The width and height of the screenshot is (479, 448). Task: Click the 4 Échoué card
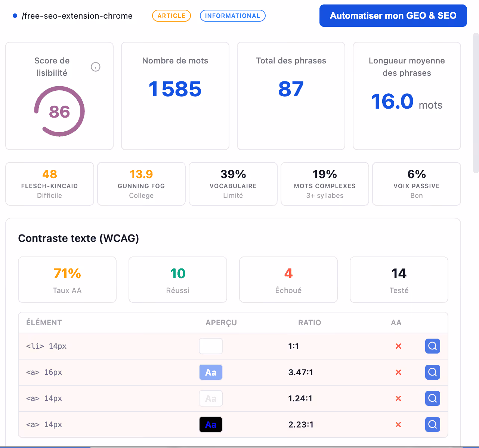[288, 280]
